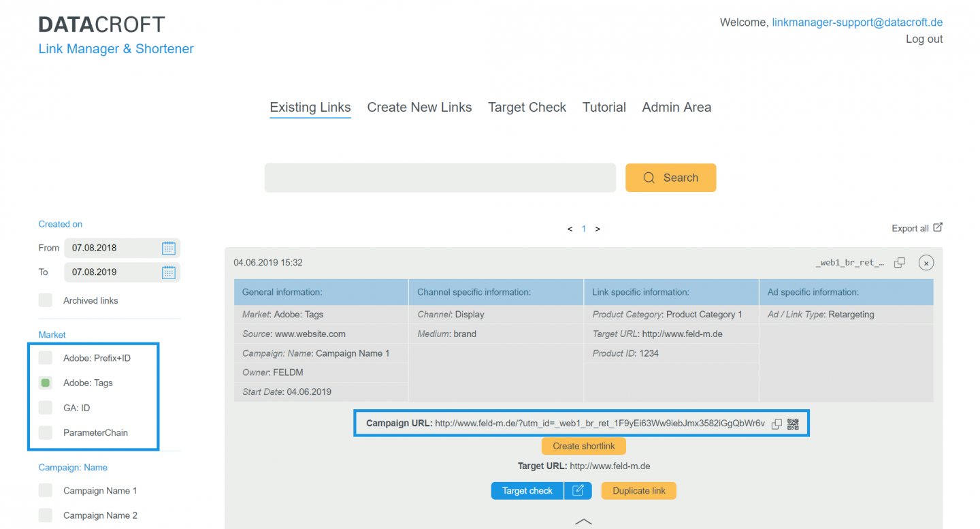Copy the _web1_br_ret_ link name

pyautogui.click(x=899, y=261)
